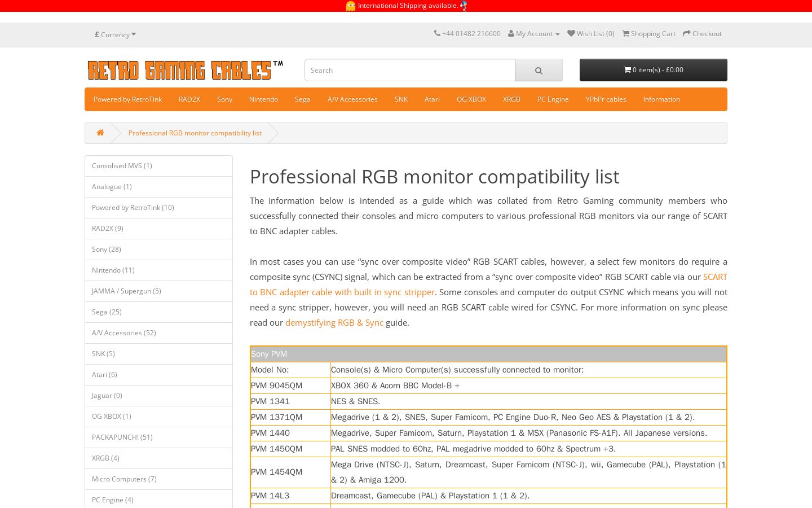812x508 pixels.
Task: Select Powered by RetroTink (10) sidebar category
Action: pyautogui.click(x=158, y=208)
